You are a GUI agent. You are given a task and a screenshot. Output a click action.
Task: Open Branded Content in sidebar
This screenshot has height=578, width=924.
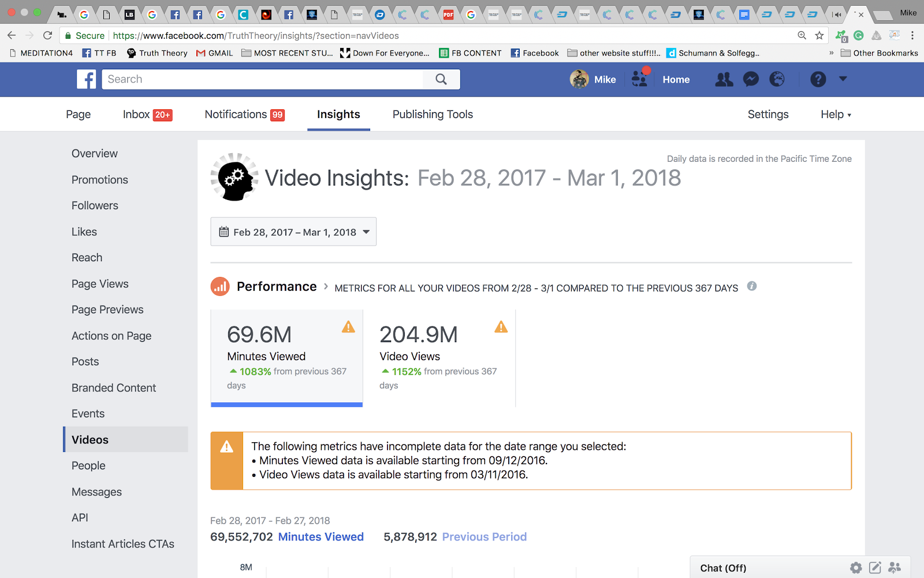[x=114, y=388]
